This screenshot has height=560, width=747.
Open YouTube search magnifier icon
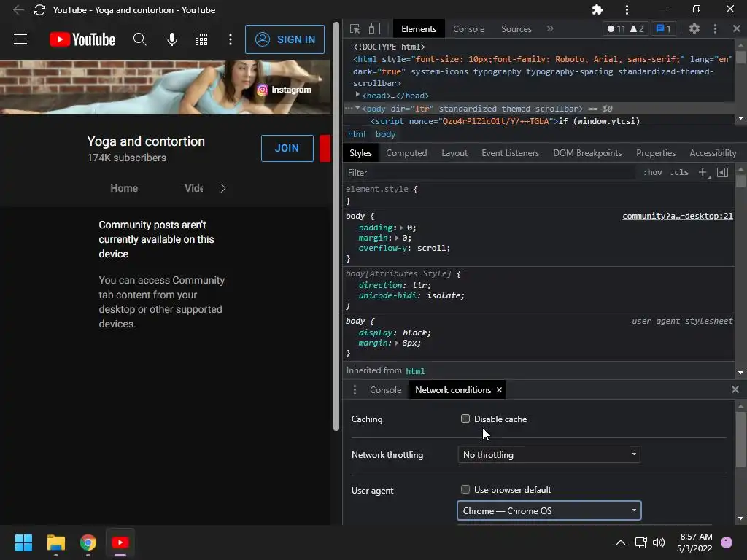pyautogui.click(x=139, y=39)
